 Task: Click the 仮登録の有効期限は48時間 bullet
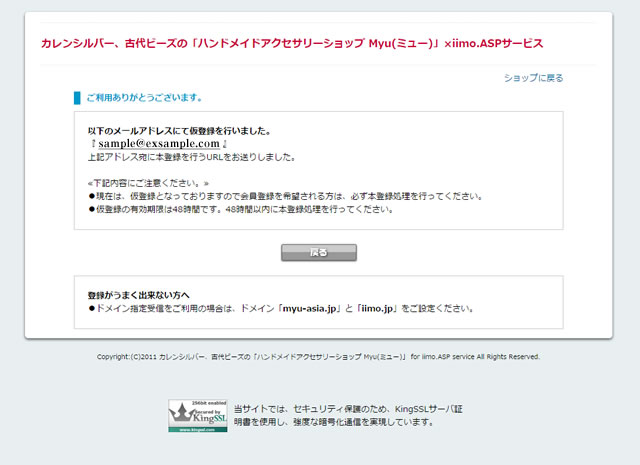[241, 209]
